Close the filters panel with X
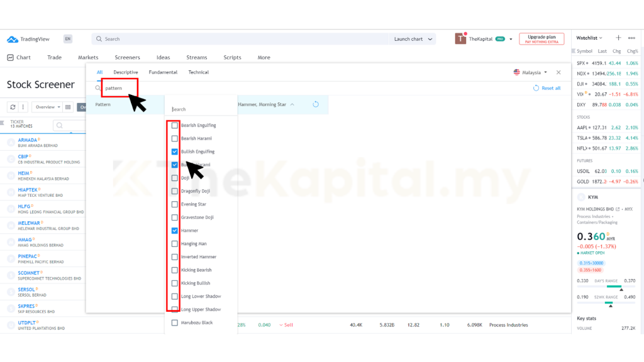644x362 pixels. pos(558,72)
